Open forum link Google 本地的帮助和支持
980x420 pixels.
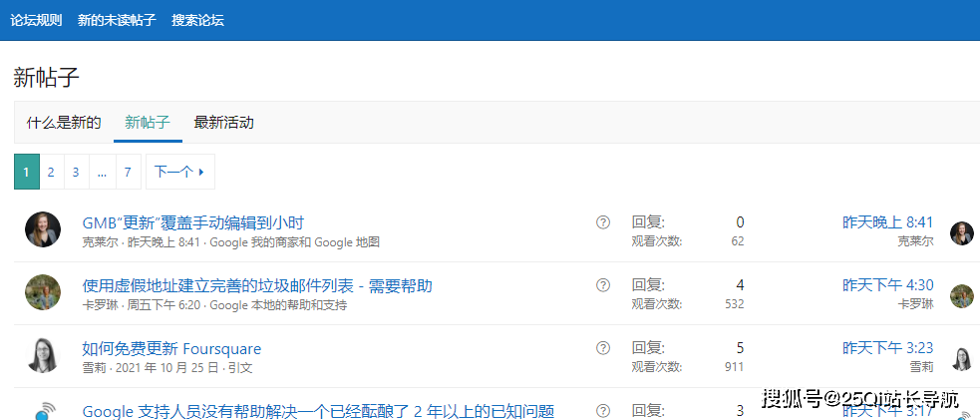click(278, 305)
